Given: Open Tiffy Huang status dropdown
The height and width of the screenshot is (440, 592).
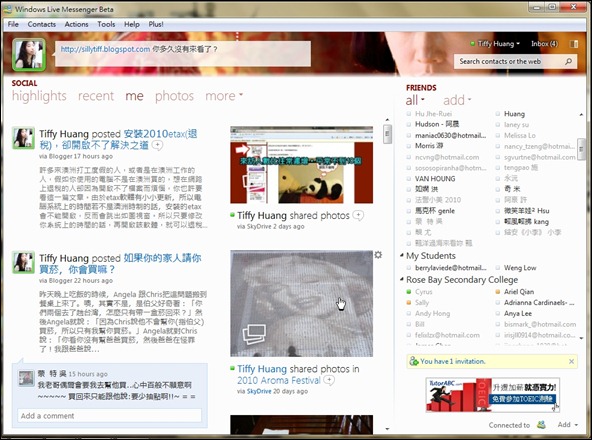Looking at the screenshot, I should pyautogui.click(x=498, y=44).
